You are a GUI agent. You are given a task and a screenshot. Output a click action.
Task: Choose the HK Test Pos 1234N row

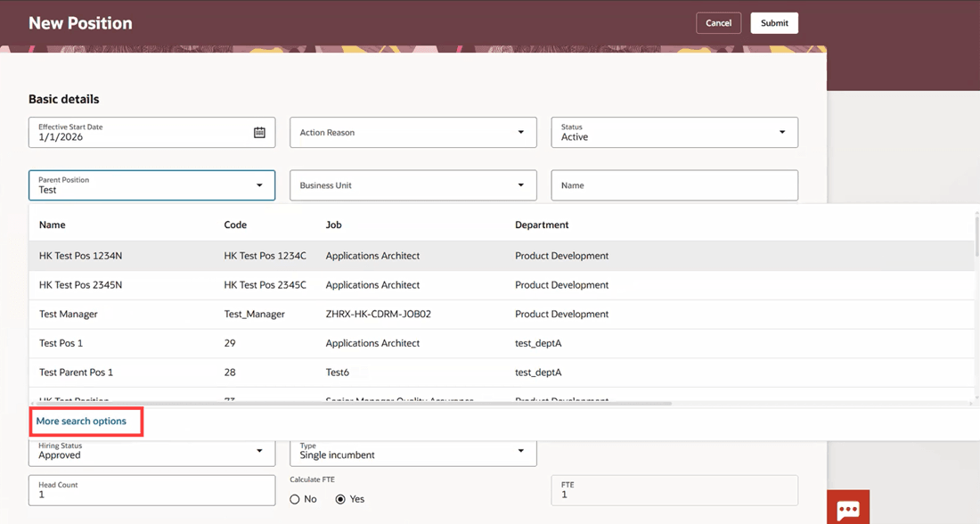(x=502, y=256)
